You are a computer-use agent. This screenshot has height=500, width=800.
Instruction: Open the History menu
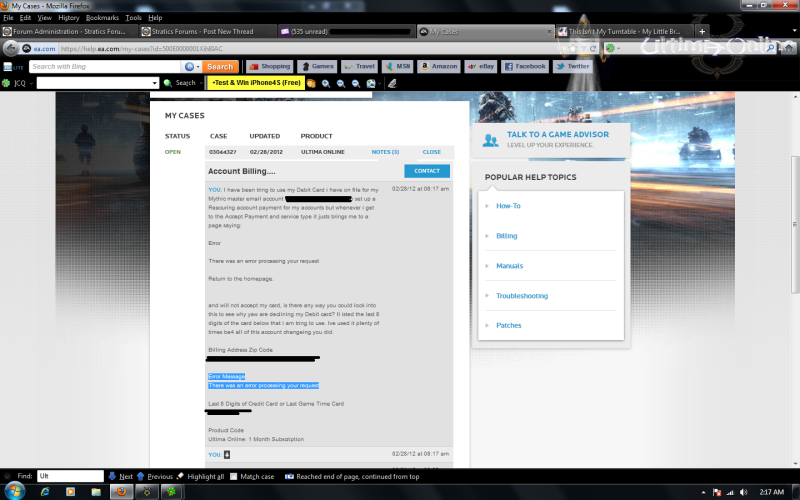[x=68, y=18]
